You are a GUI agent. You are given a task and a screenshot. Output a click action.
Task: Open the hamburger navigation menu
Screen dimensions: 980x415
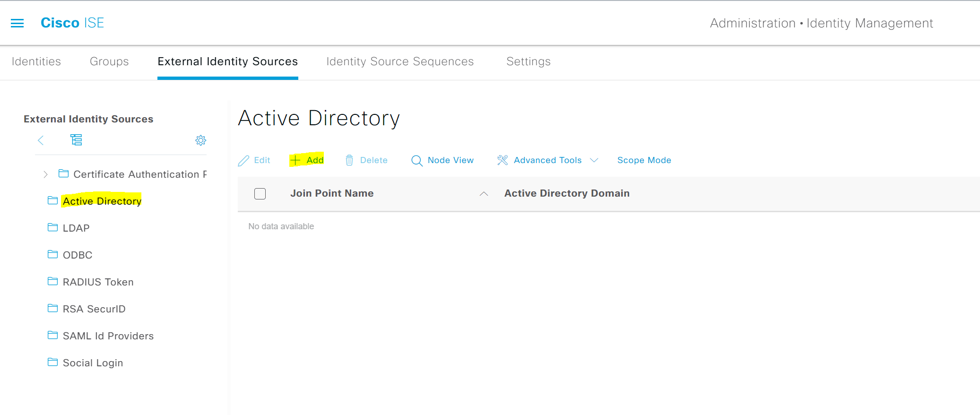click(17, 23)
